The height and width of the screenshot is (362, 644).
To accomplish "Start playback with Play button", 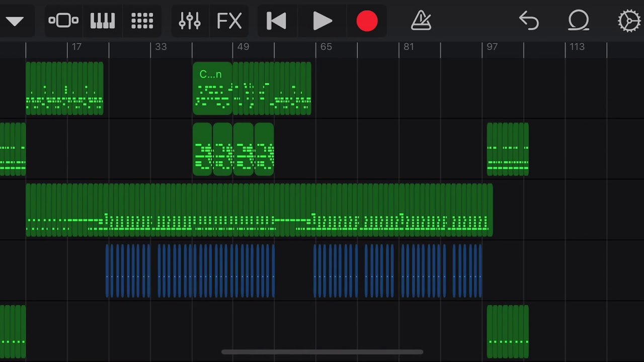I will click(322, 21).
